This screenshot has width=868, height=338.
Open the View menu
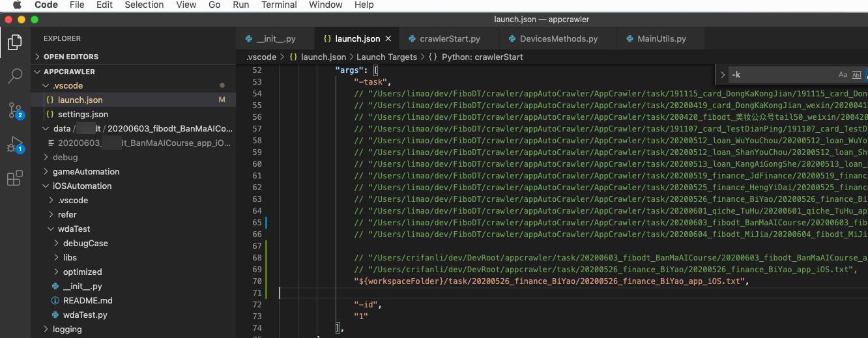point(186,5)
